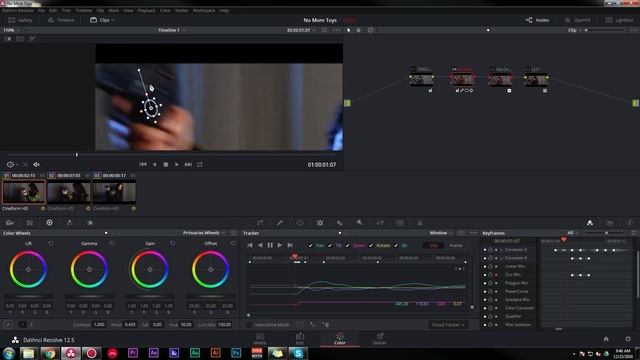Image resolution: width=640 pixels, height=360 pixels.
Task: Open the Color Match palette icon
Action: pyautogui.click(x=29, y=223)
